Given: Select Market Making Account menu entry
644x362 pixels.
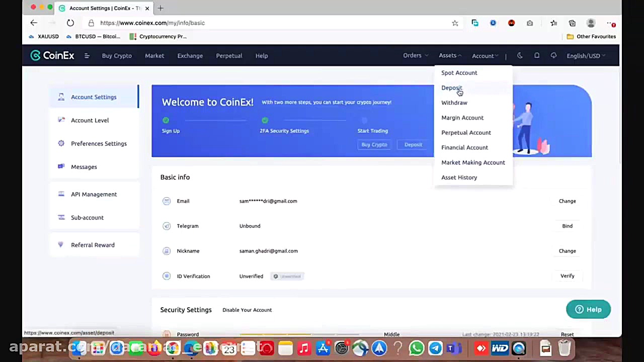Looking at the screenshot, I should click(x=473, y=162).
